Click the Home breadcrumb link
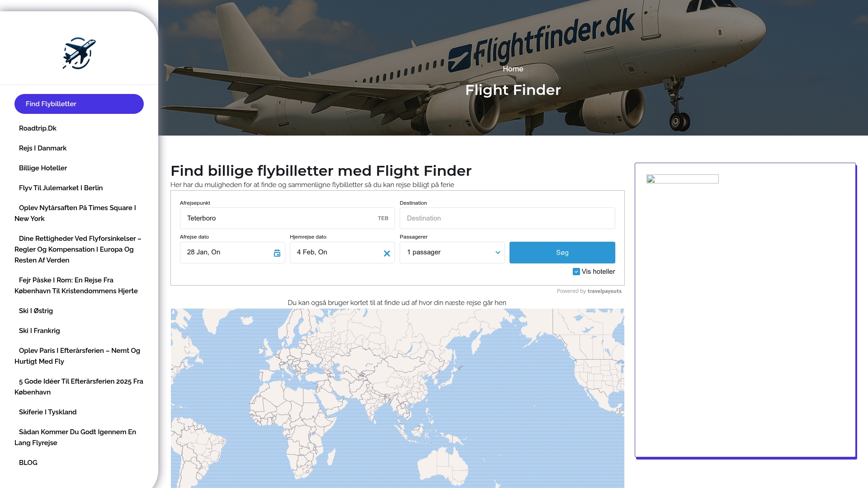 click(513, 69)
